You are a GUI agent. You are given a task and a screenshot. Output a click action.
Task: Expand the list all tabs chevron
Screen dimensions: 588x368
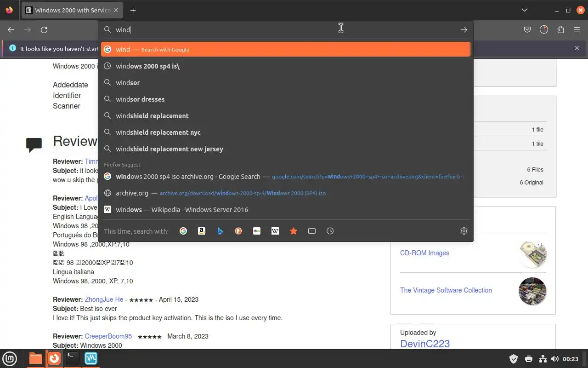[x=525, y=10]
